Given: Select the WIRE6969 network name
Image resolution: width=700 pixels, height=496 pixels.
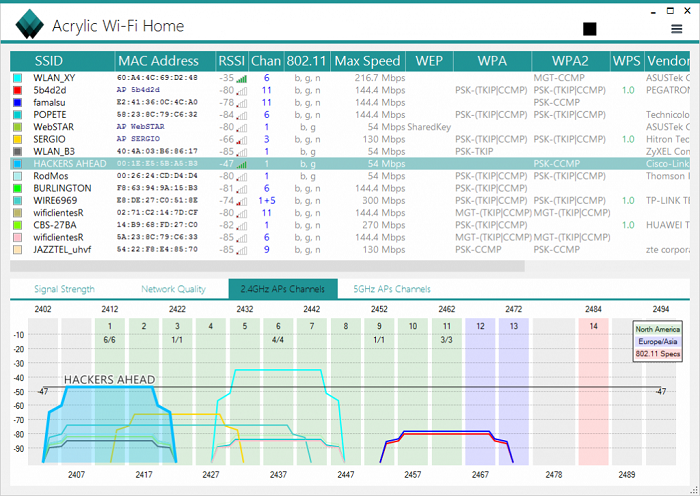Looking at the screenshot, I should click(x=55, y=201).
